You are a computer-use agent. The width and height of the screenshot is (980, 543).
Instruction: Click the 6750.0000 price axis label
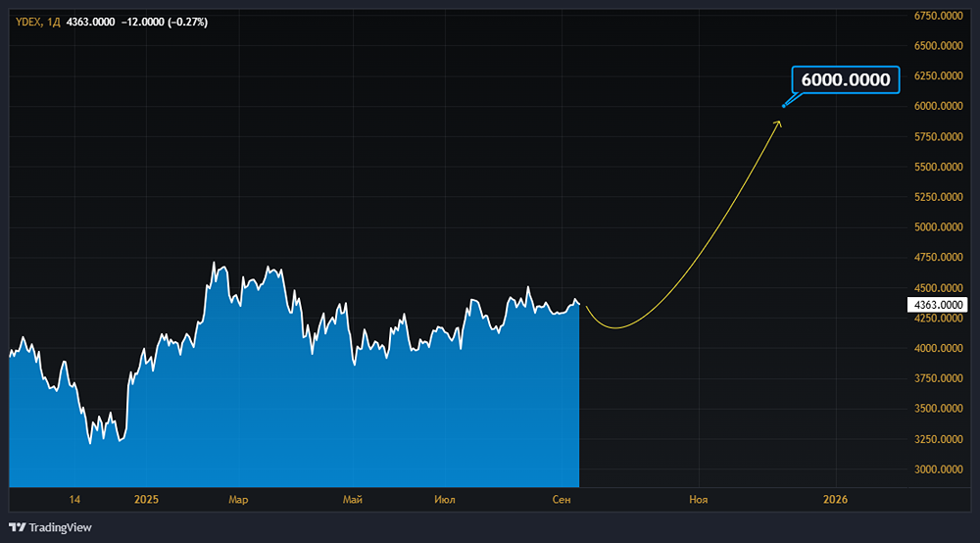pos(938,16)
